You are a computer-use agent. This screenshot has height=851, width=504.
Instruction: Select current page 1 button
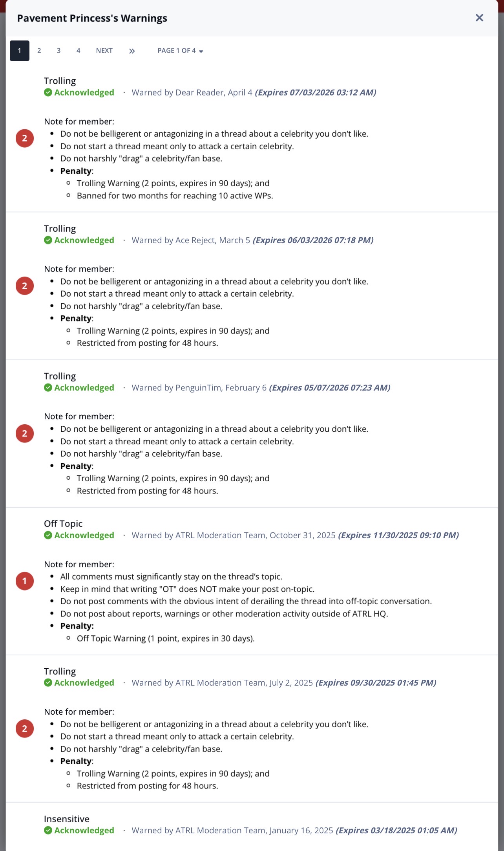click(x=20, y=51)
